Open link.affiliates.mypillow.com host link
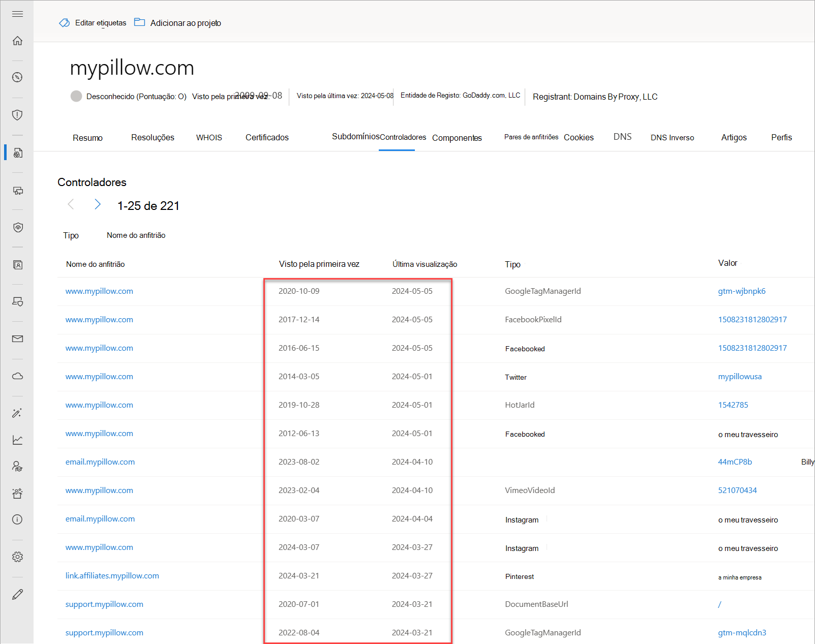Image resolution: width=815 pixels, height=644 pixels. point(112,576)
